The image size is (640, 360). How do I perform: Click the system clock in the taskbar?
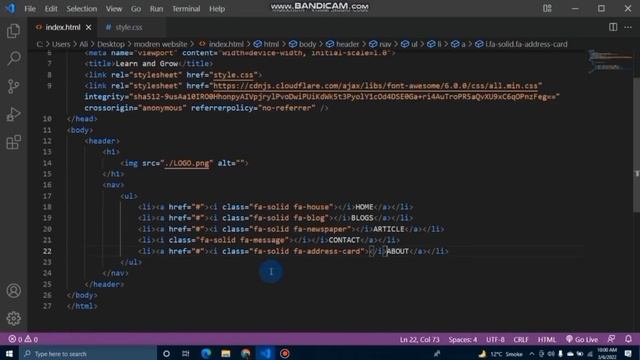click(607, 353)
